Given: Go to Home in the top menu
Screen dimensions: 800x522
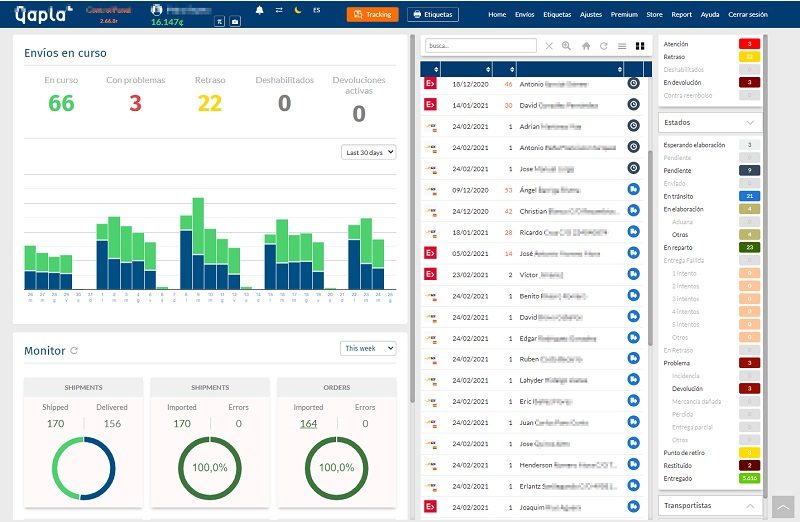Looking at the screenshot, I should 497,14.
